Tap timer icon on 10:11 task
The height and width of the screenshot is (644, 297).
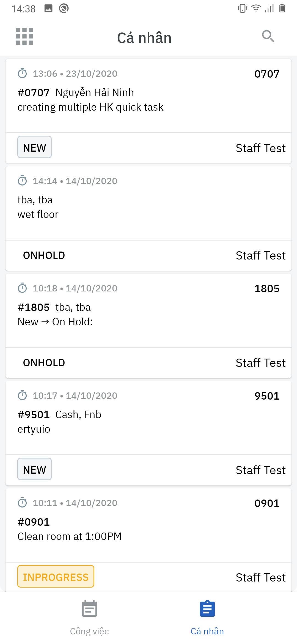click(22, 503)
